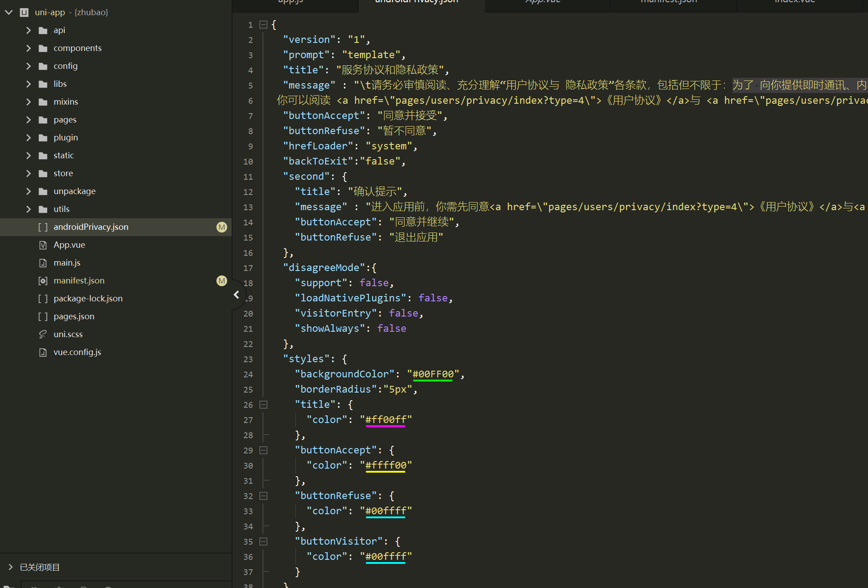The image size is (868, 588).
Task: Open package-lock.json in the file tree
Action: [x=88, y=299]
